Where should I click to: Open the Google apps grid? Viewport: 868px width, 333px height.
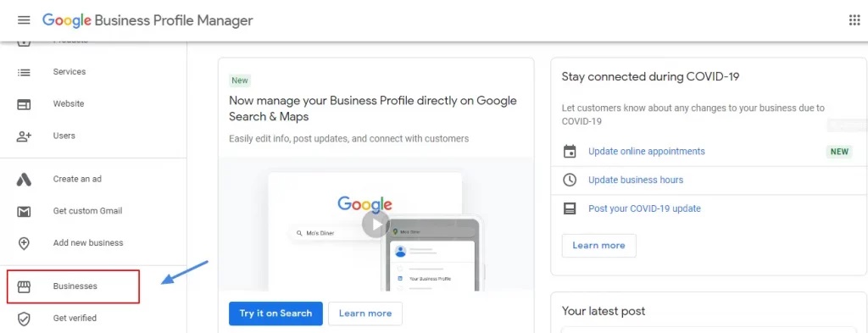(854, 20)
